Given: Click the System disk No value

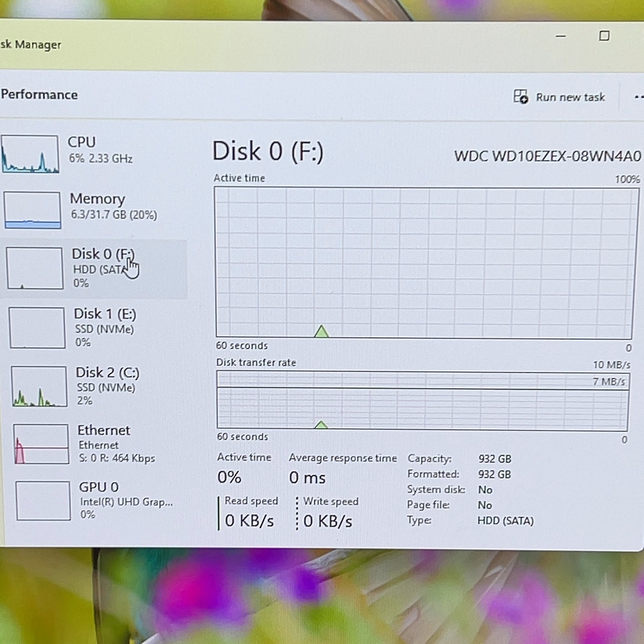Looking at the screenshot, I should pos(485,489).
